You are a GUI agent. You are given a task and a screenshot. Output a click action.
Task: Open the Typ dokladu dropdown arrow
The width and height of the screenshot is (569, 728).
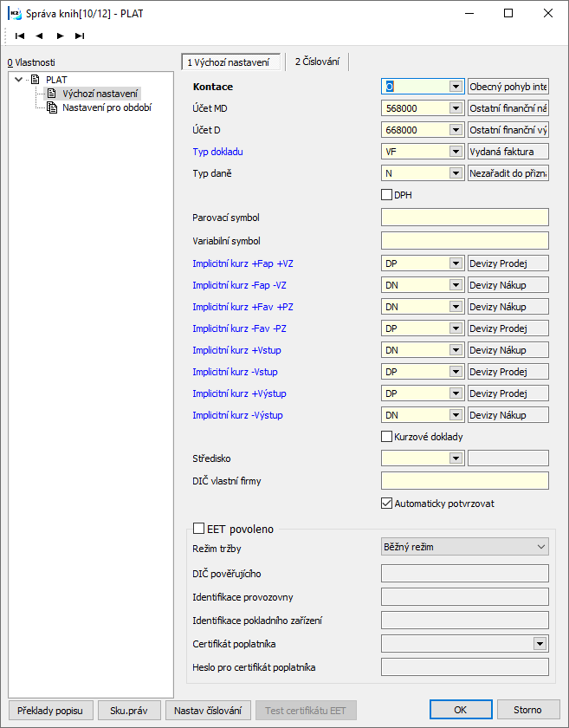456,152
